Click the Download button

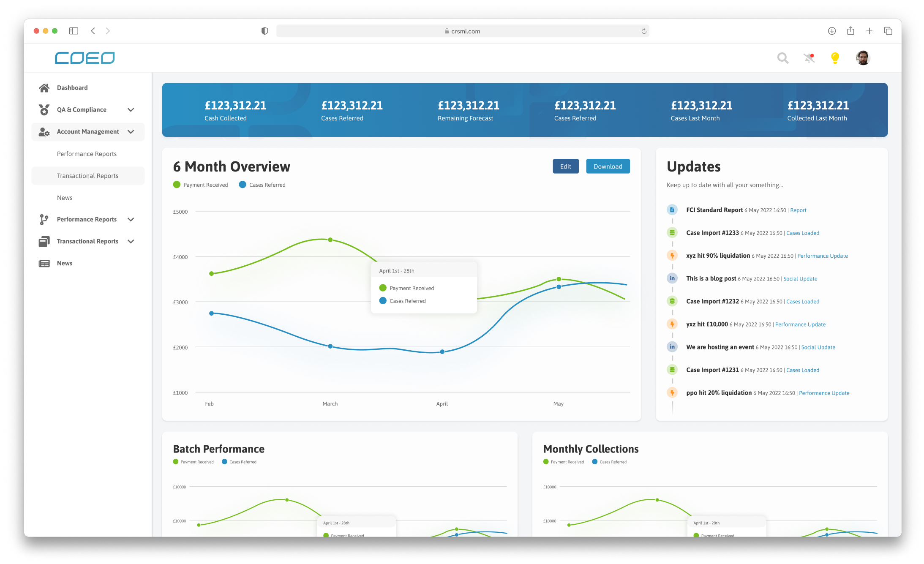click(608, 166)
